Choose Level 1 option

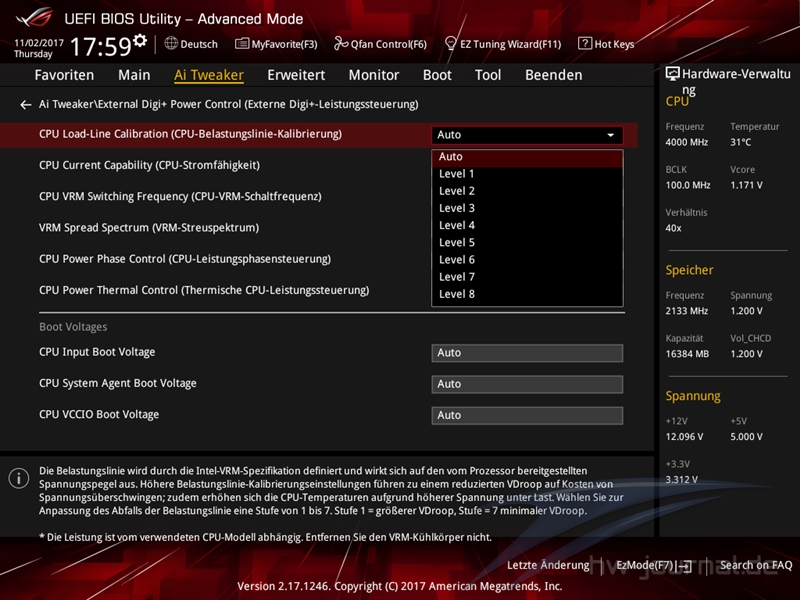coord(527,174)
